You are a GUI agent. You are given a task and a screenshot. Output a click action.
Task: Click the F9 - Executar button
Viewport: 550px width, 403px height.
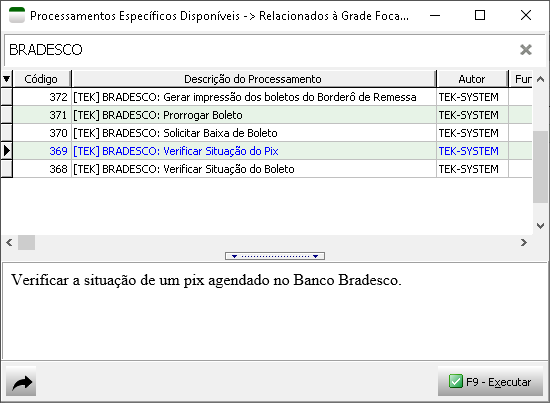coord(490,381)
